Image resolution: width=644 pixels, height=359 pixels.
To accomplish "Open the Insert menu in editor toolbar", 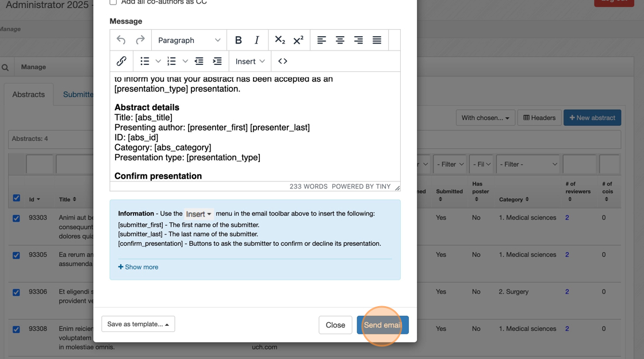I will click(250, 61).
